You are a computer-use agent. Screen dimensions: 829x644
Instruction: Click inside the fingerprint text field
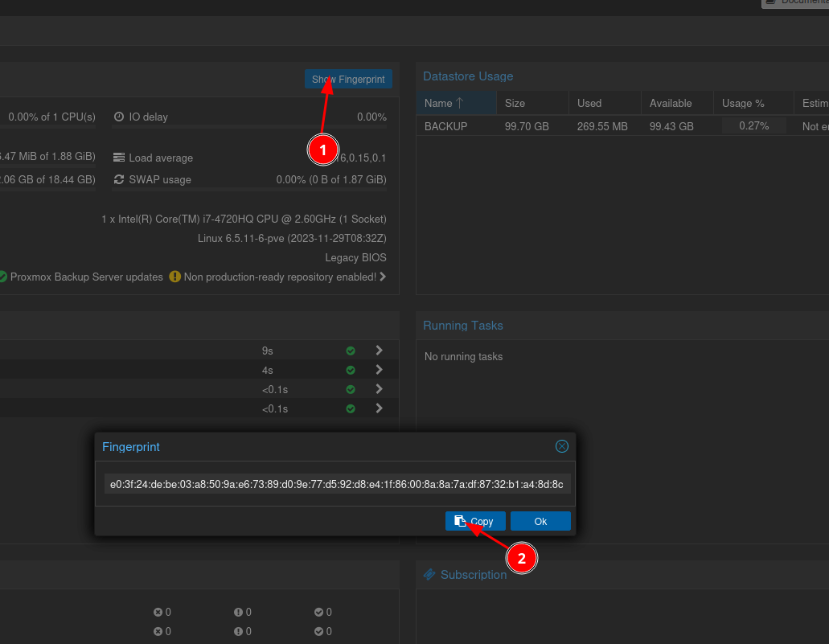click(337, 484)
